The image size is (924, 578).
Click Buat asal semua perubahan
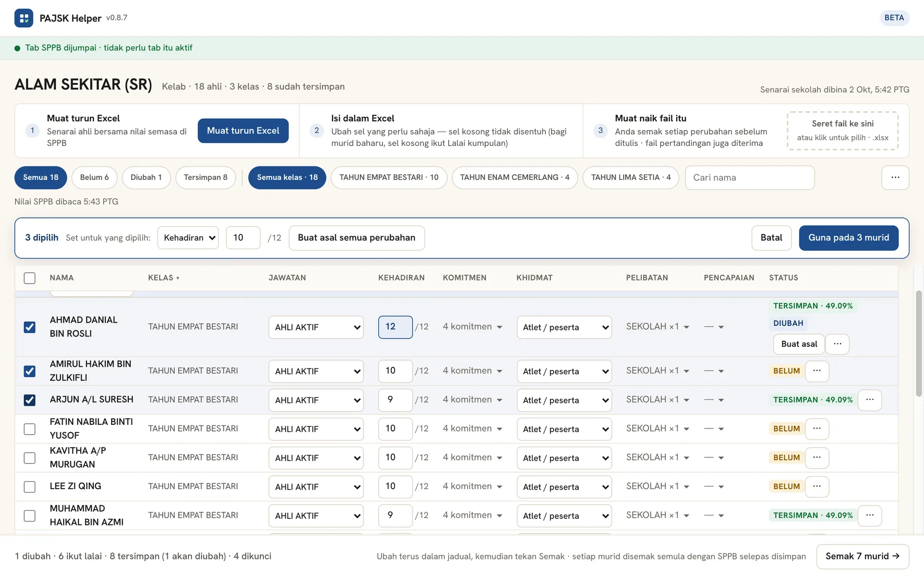[x=357, y=238]
